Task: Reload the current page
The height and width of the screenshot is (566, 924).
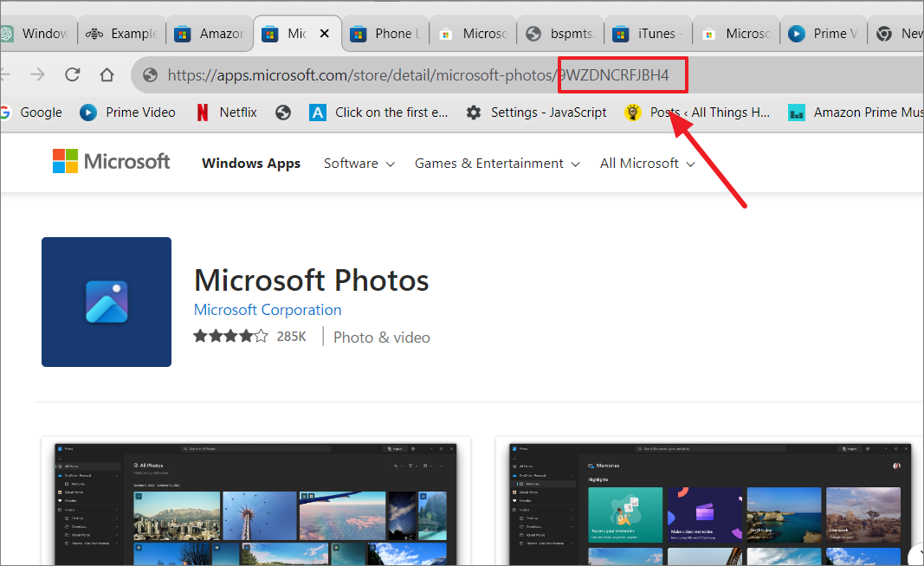Action: [73, 74]
